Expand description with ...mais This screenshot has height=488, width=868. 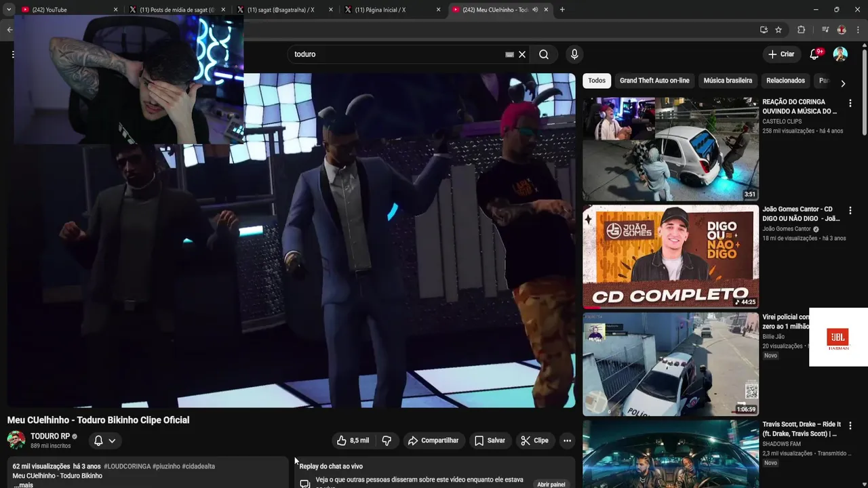(24, 485)
